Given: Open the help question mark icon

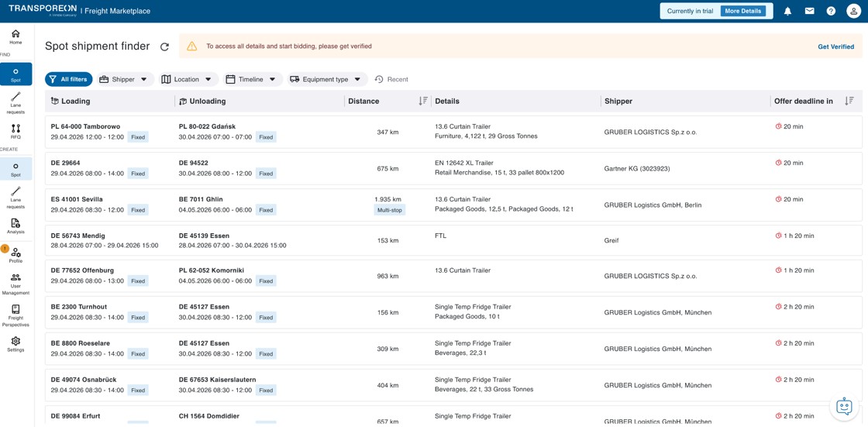Looking at the screenshot, I should coord(831,11).
